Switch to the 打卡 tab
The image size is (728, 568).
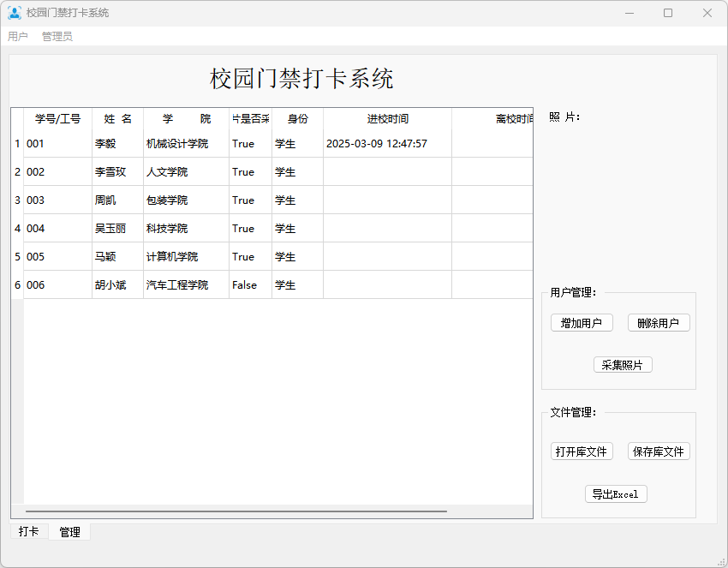pyautogui.click(x=29, y=532)
